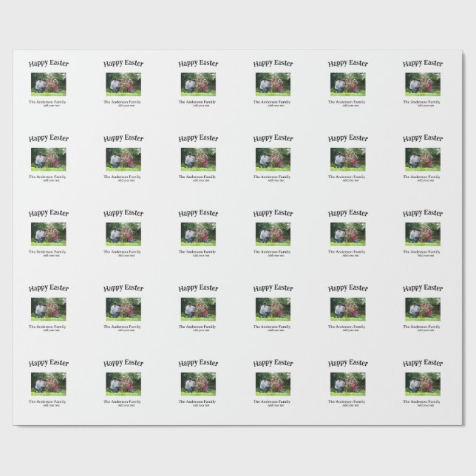
Task: Select the top-right "Happy Easter" heading
Action: point(423,64)
